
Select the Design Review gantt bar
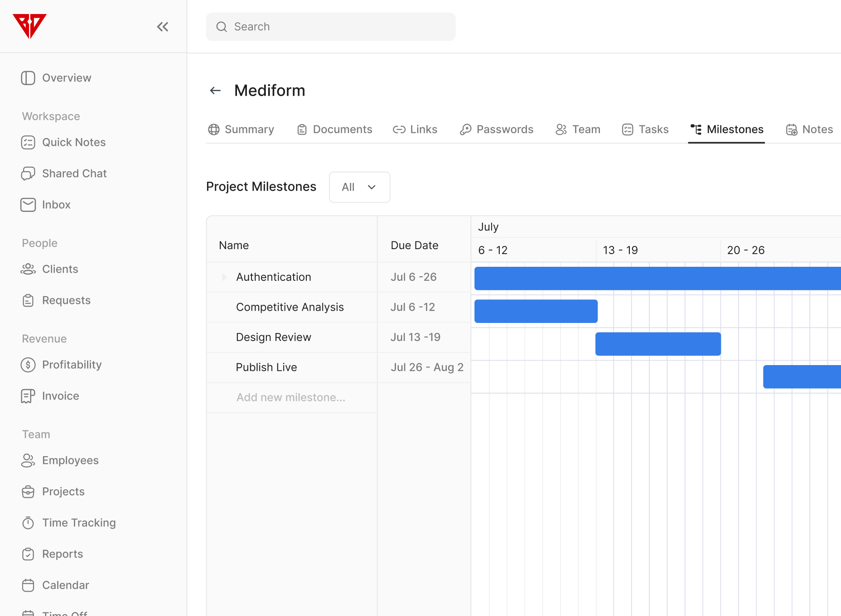(x=658, y=344)
